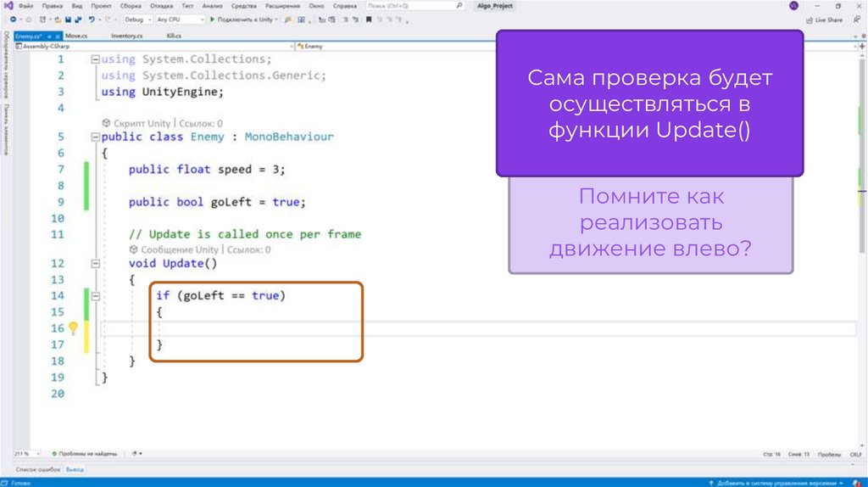Click the Open file toolbar icon
This screenshot has height=487, width=868.
coord(57,20)
